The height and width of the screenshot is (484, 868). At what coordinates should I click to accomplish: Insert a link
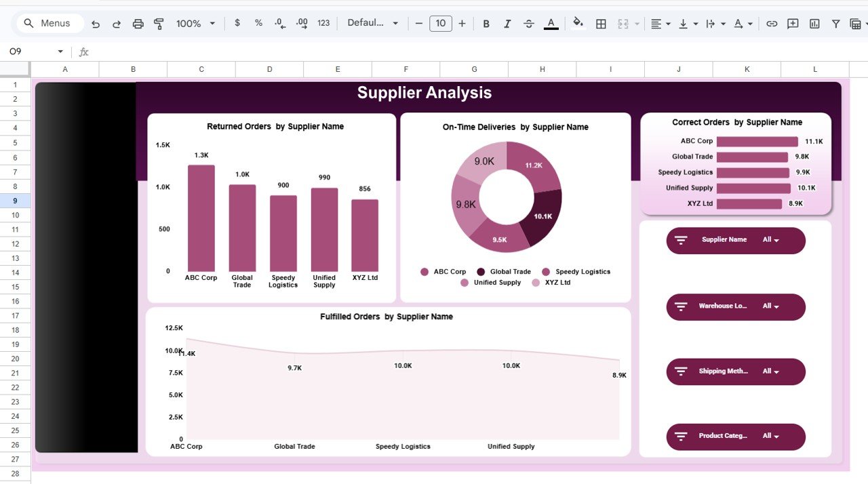(x=772, y=23)
